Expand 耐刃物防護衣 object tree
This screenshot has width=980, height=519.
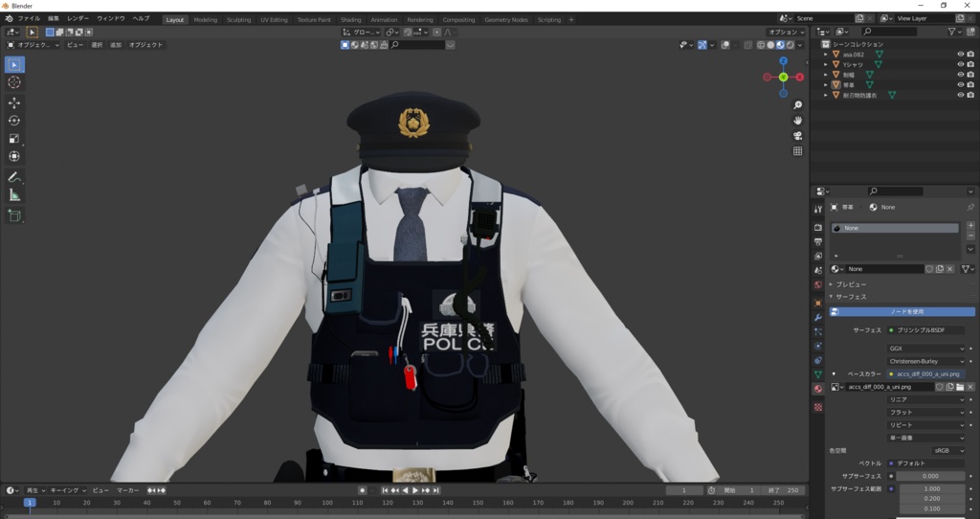tap(826, 95)
